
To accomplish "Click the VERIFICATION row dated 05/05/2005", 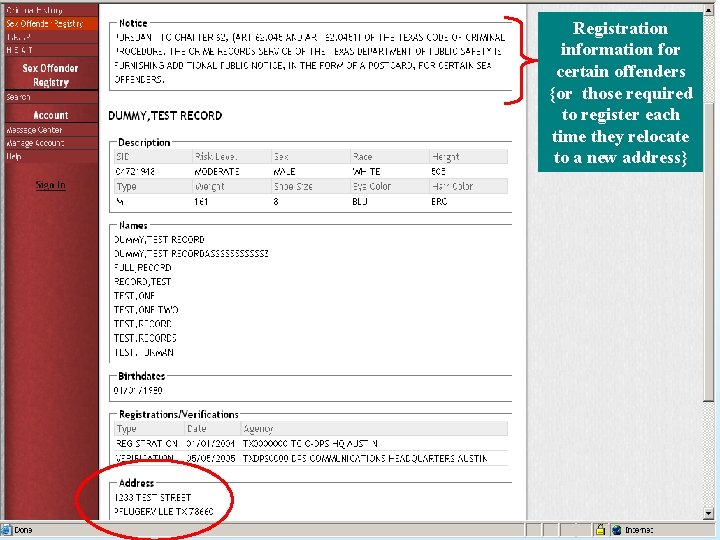I will point(311,458).
